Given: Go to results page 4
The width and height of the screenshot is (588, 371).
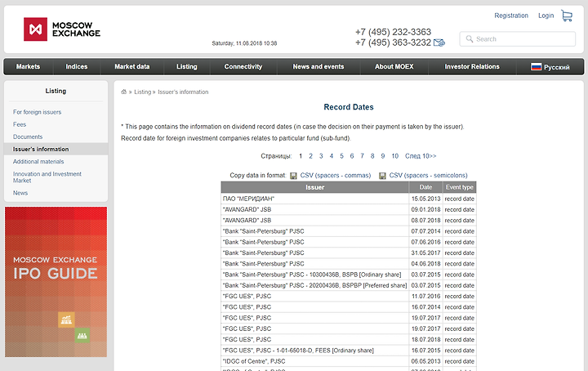Looking at the screenshot, I should pyautogui.click(x=331, y=156).
